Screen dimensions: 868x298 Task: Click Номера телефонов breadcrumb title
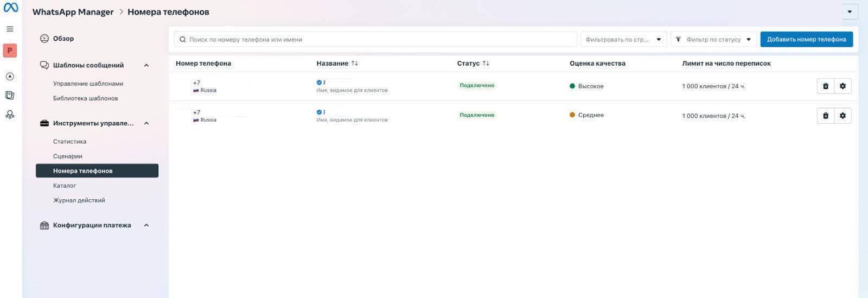tap(168, 12)
